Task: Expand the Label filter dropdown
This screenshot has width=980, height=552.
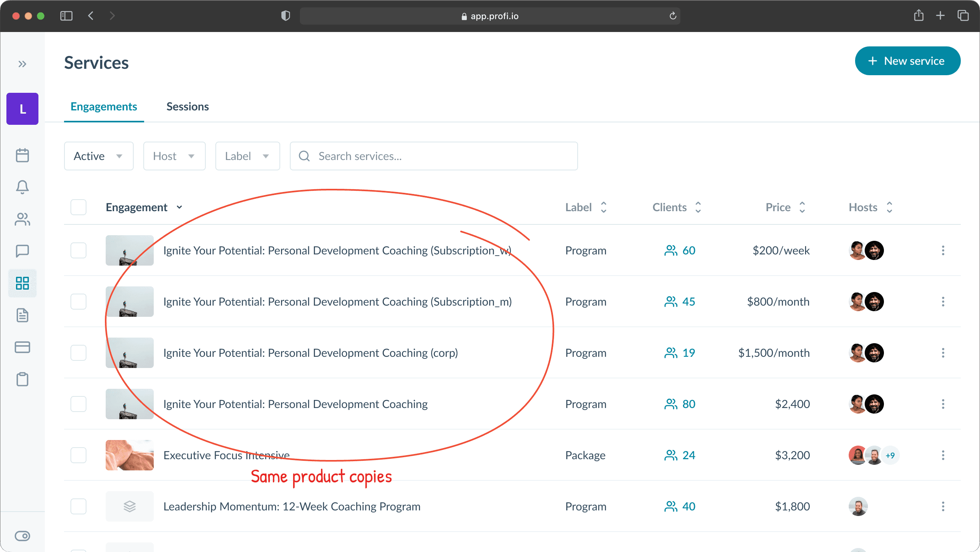Action: tap(247, 156)
